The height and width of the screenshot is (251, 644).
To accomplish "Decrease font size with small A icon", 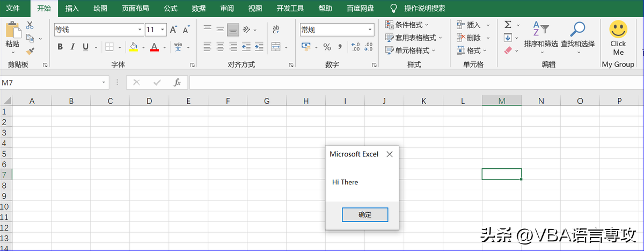I will pos(186,30).
